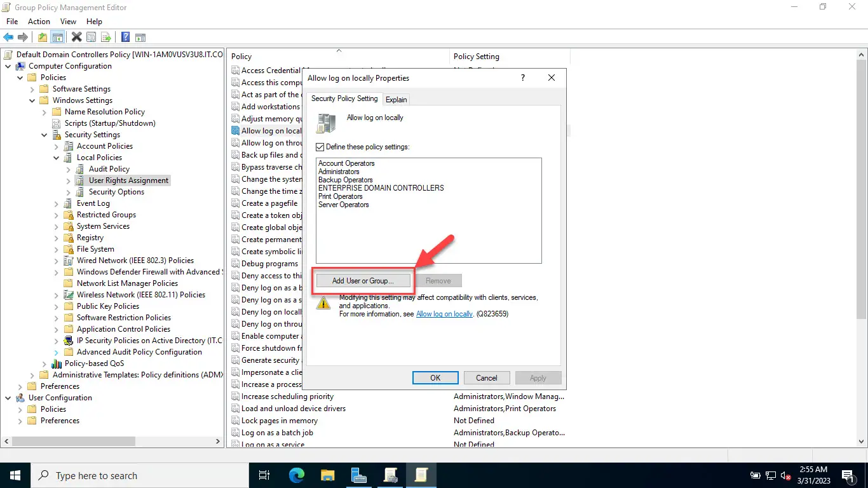Click the Lock pages in memory policy icon
The width and height of the screenshot is (868, 488).
(x=235, y=421)
